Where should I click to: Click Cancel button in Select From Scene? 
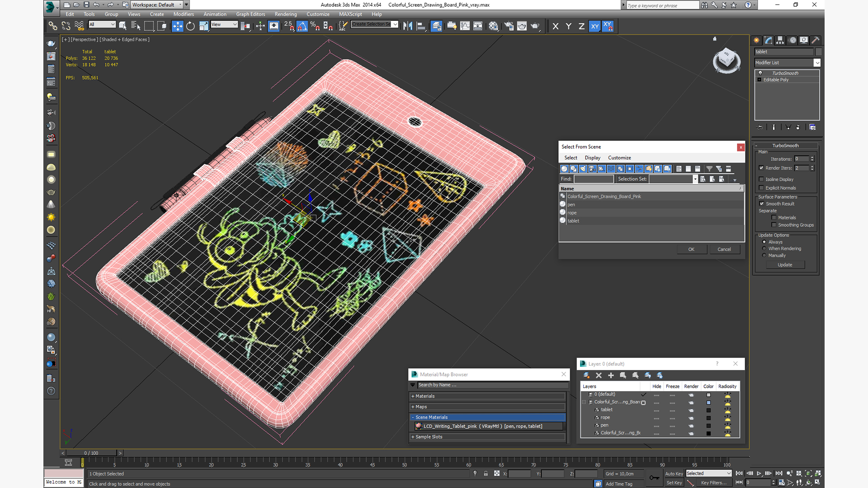(x=724, y=249)
